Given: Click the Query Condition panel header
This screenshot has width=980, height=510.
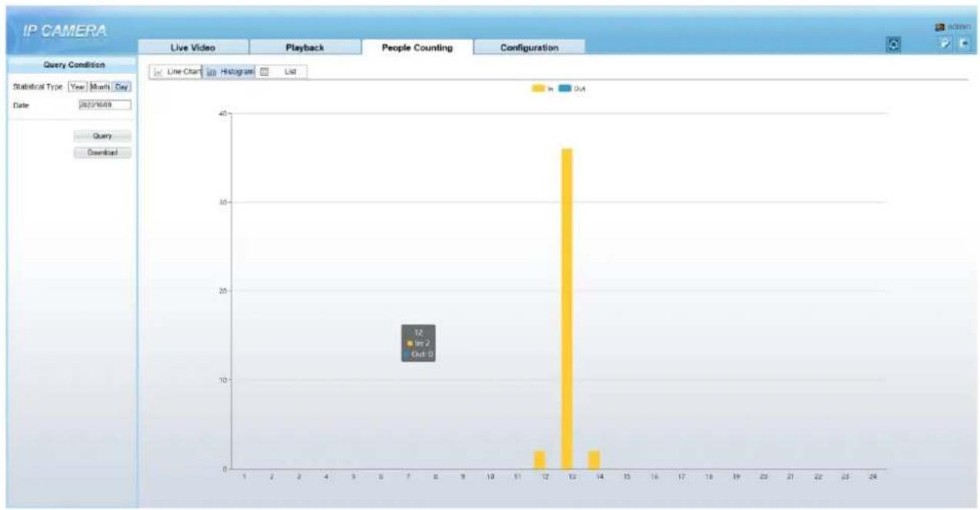Looking at the screenshot, I should click(72, 65).
